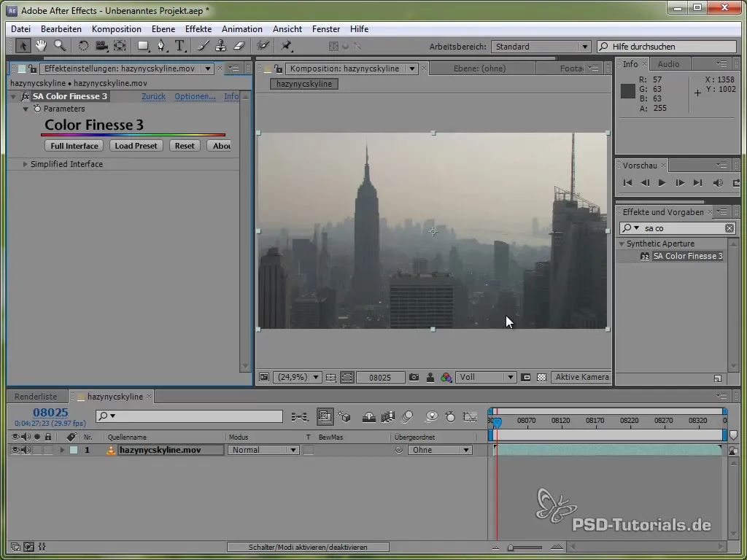Select the Selection arrow tool
The height and width of the screenshot is (560, 747).
click(x=23, y=46)
